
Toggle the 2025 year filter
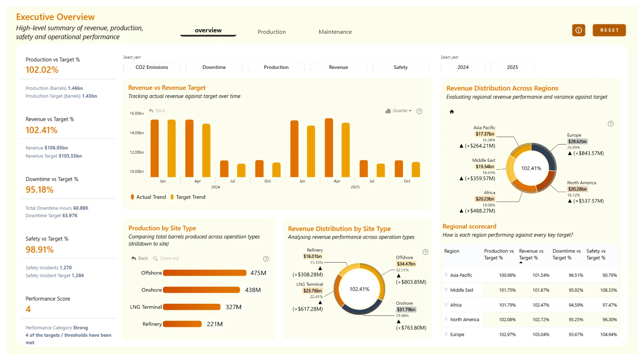tap(512, 67)
